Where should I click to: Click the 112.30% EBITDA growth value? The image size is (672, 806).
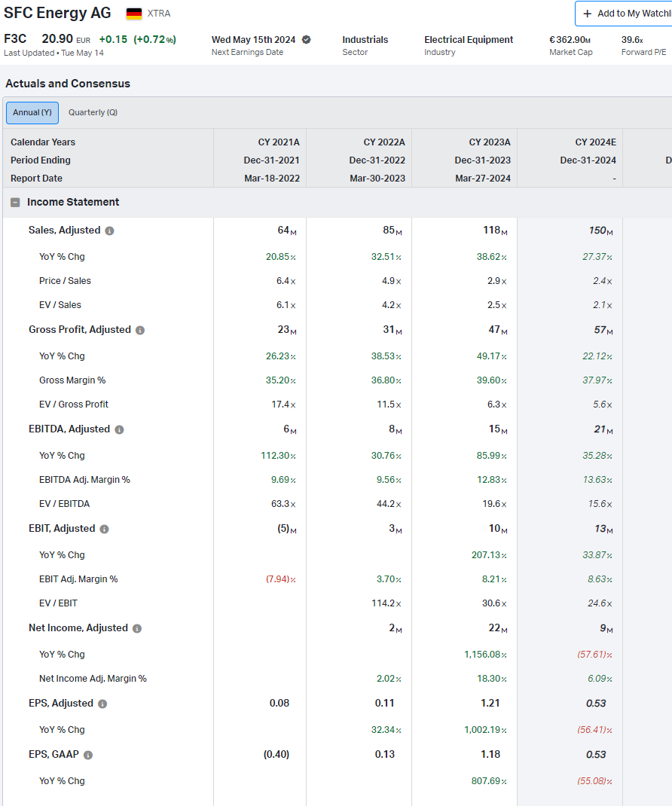pos(278,456)
